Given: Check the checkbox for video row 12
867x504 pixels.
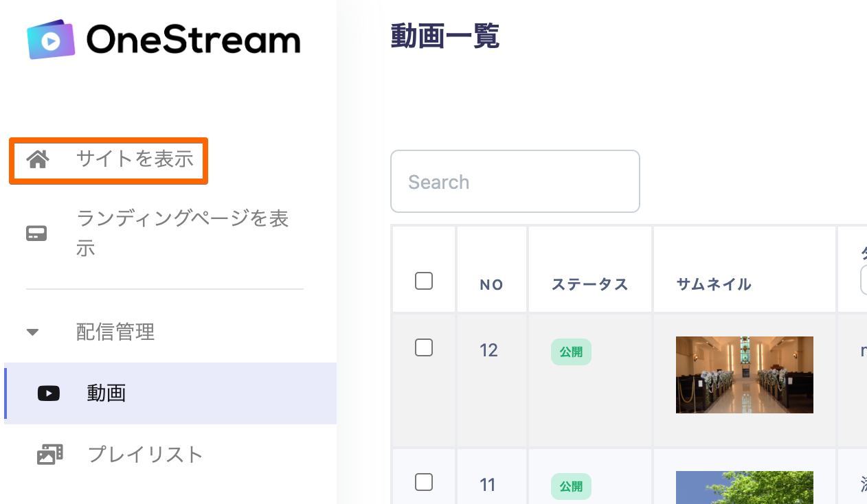Looking at the screenshot, I should click(424, 348).
